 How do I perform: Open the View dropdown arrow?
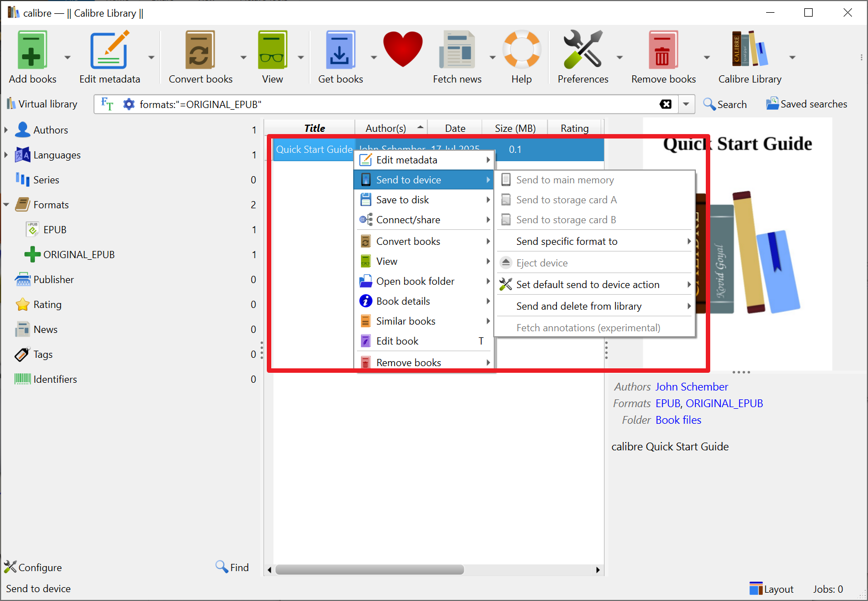(301, 57)
